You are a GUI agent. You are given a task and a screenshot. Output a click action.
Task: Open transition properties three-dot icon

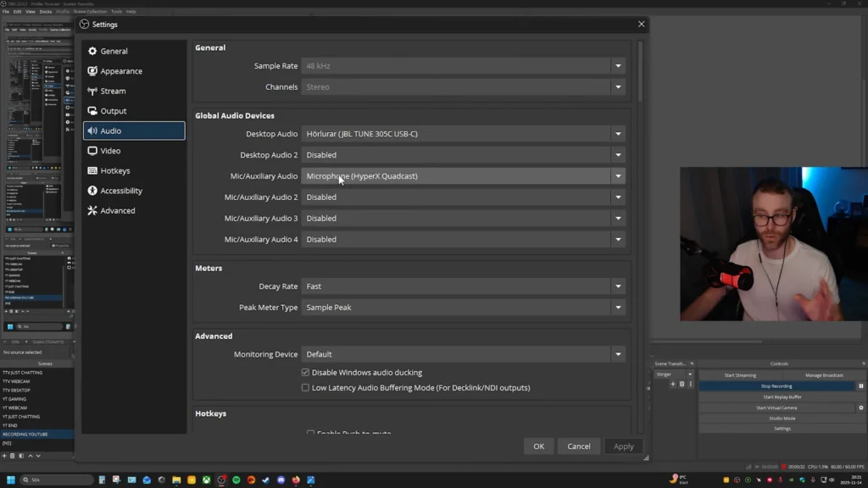(x=690, y=384)
